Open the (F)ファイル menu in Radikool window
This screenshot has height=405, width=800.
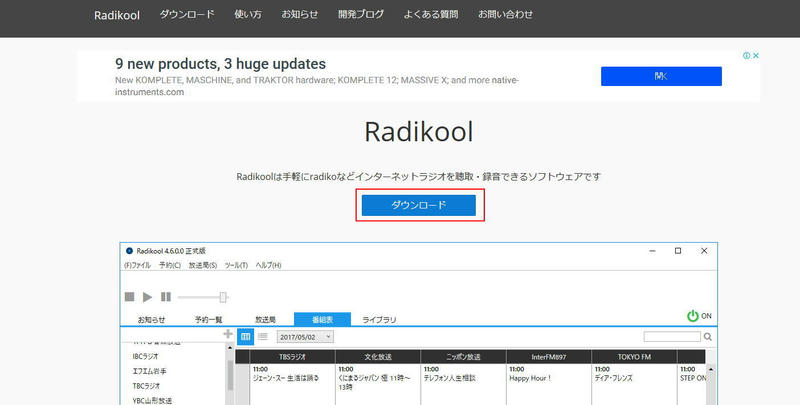[137, 265]
